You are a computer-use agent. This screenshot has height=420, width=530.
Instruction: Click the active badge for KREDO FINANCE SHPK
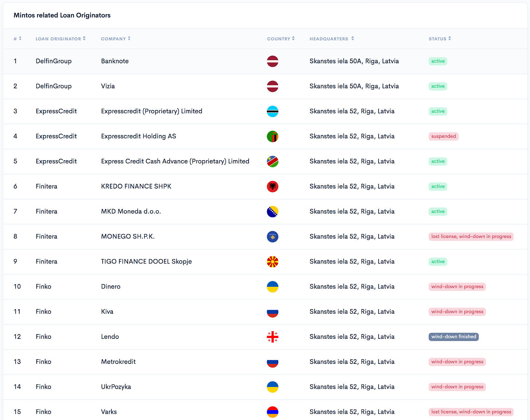click(x=438, y=186)
